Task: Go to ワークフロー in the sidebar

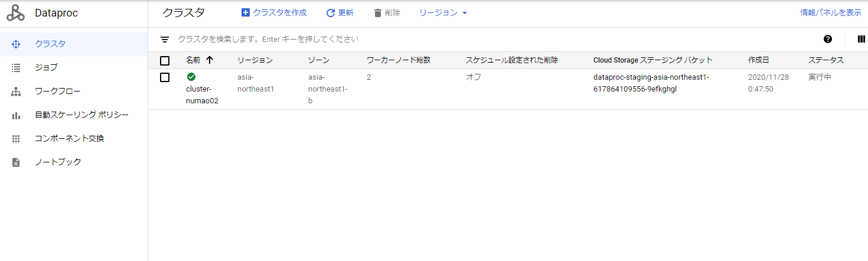Action: [x=74, y=92]
